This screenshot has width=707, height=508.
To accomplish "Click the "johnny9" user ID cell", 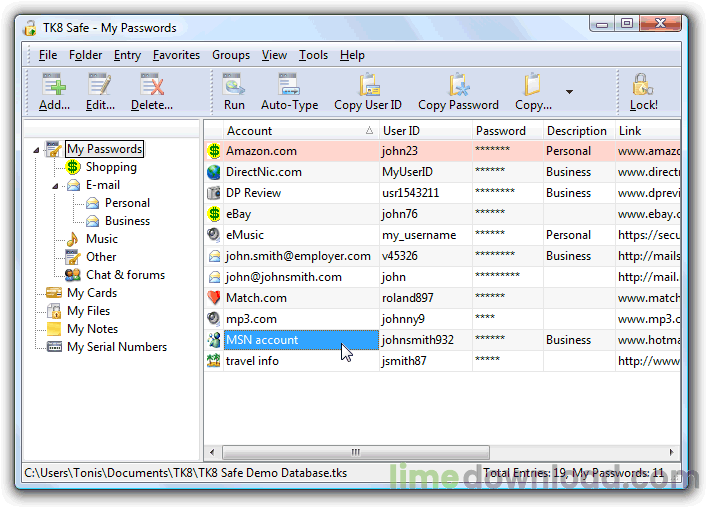I will pos(426,319).
